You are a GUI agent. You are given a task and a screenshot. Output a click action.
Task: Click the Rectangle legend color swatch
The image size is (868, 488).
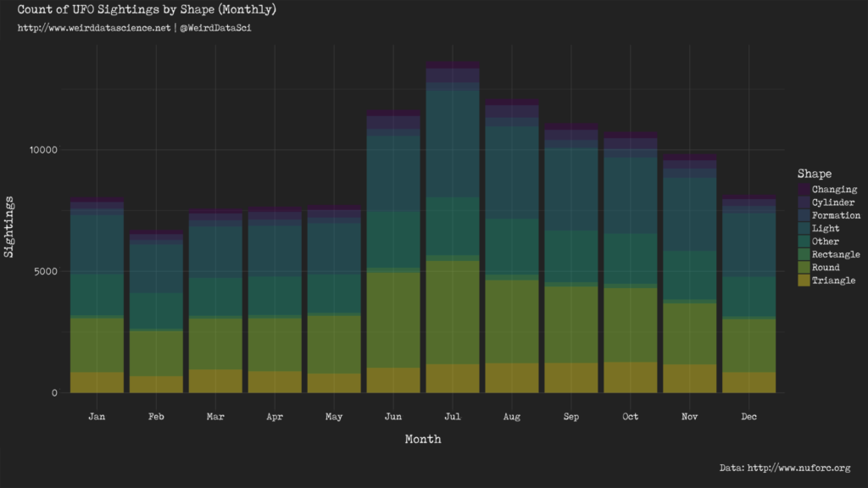pyautogui.click(x=804, y=254)
